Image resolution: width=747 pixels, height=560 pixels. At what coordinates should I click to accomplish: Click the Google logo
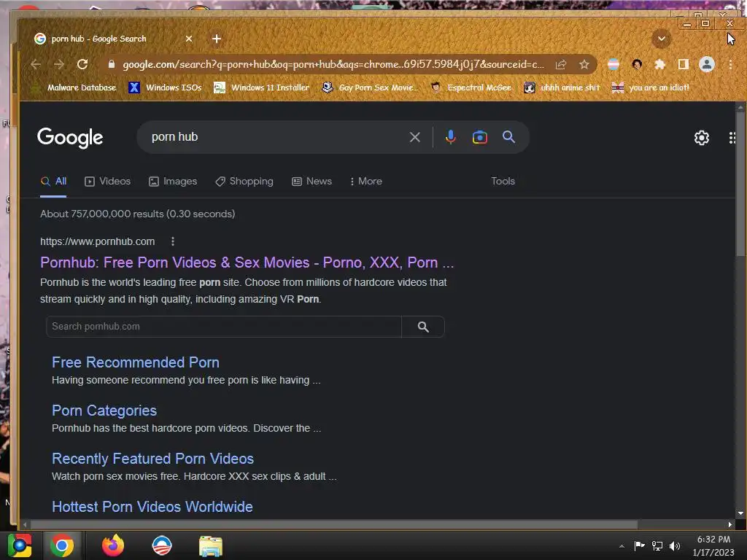point(70,138)
